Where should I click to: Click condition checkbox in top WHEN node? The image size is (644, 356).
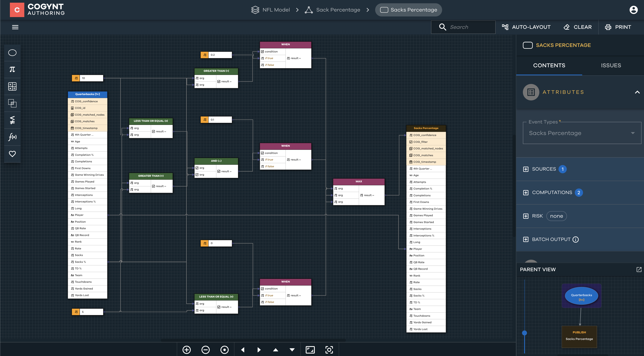[262, 52]
